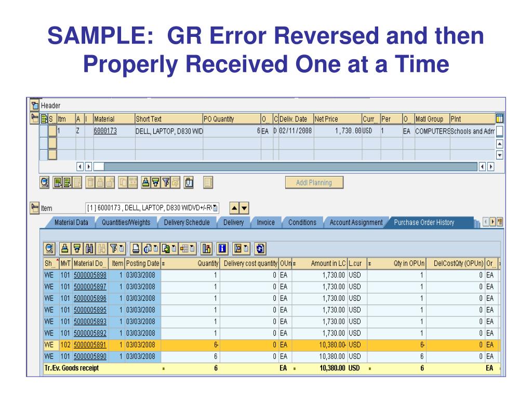
Task: Sort descending in PO history toolbar
Action: pos(77,249)
